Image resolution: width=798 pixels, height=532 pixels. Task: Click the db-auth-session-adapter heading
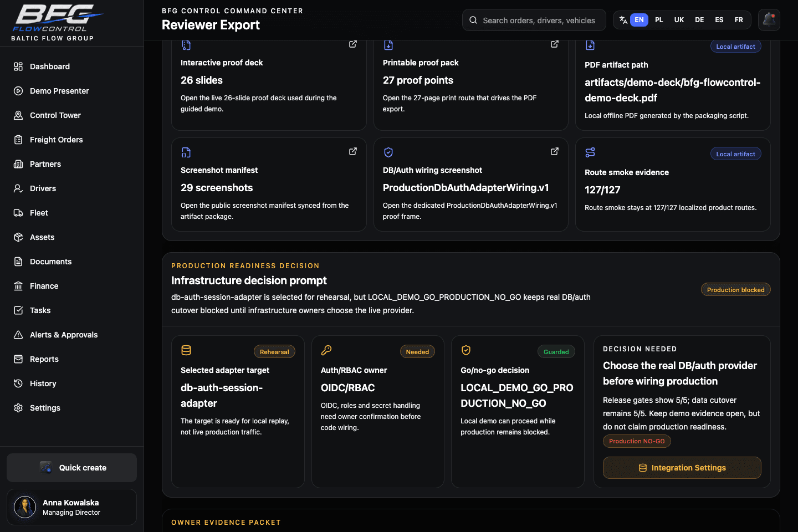pyautogui.click(x=222, y=396)
